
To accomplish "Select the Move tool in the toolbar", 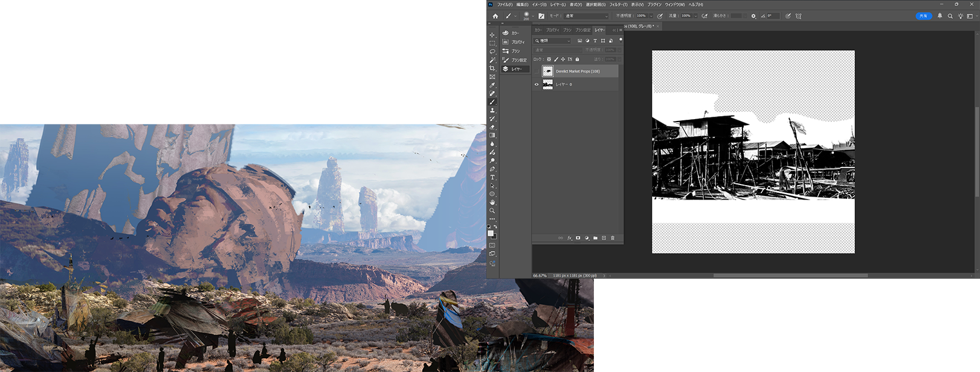I will tap(492, 35).
